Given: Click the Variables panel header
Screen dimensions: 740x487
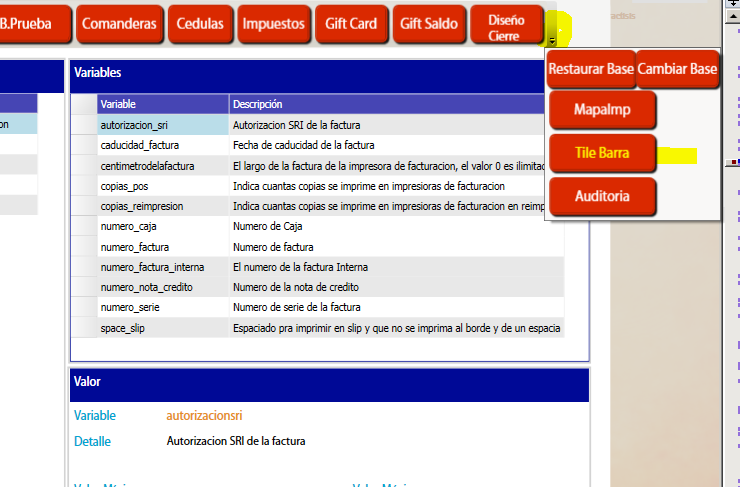Looking at the screenshot, I should coord(308,76).
